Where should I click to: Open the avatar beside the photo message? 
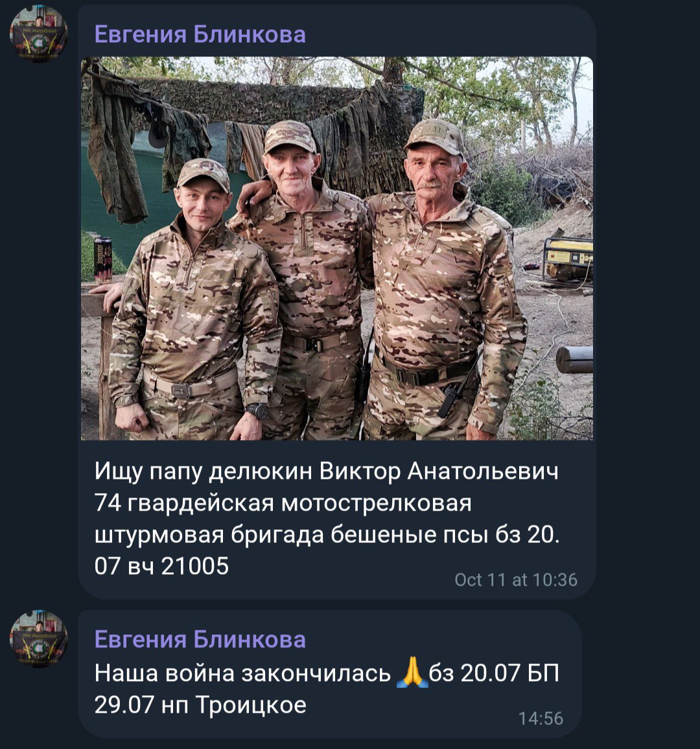39,34
